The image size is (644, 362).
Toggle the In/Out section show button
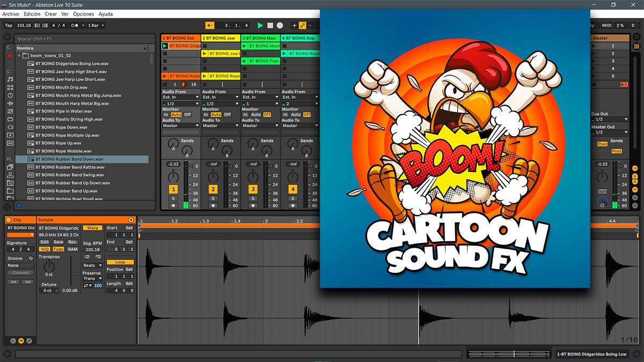(x=635, y=168)
